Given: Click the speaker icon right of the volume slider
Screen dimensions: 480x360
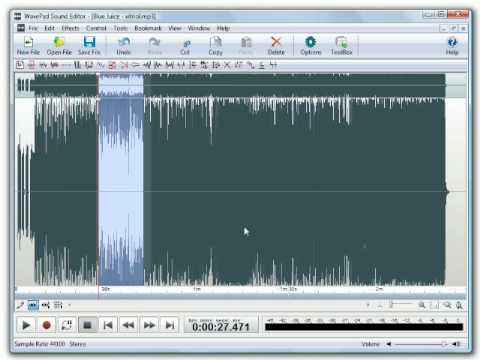Looking at the screenshot, I should (x=456, y=344).
